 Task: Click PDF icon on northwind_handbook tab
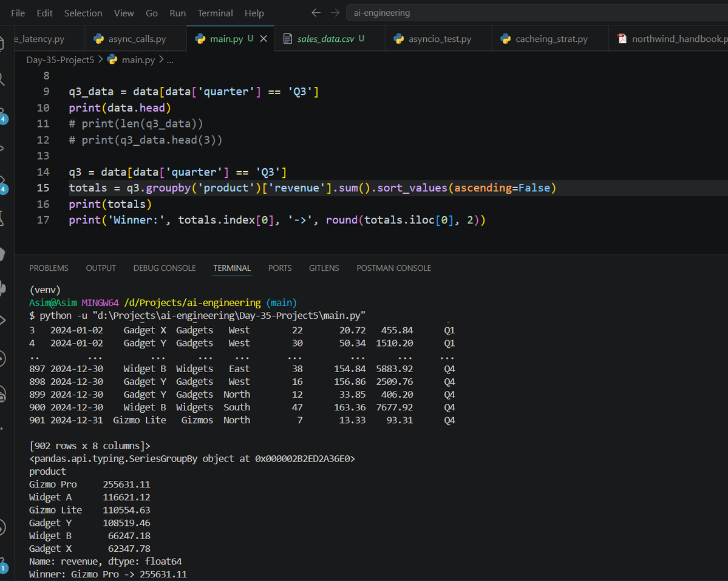coord(622,39)
